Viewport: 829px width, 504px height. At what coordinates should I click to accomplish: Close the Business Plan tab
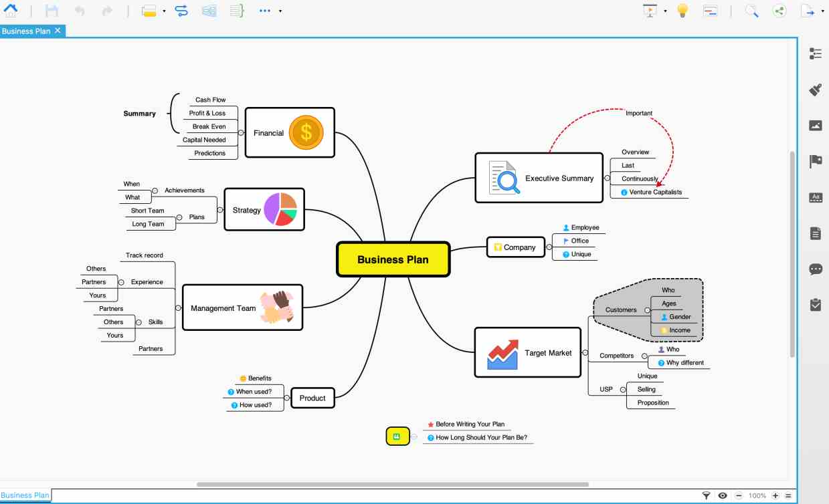[x=58, y=31]
